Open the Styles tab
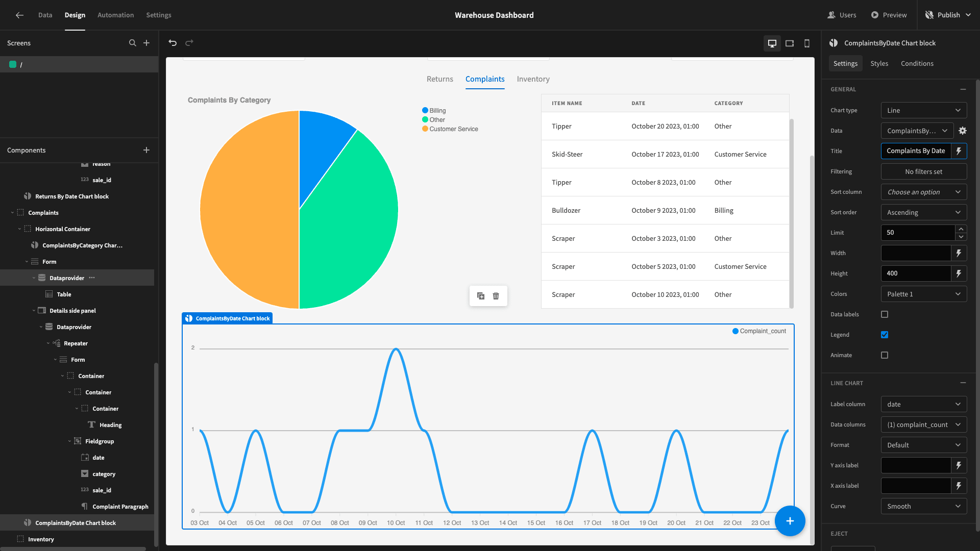The height and width of the screenshot is (551, 980). (x=879, y=63)
